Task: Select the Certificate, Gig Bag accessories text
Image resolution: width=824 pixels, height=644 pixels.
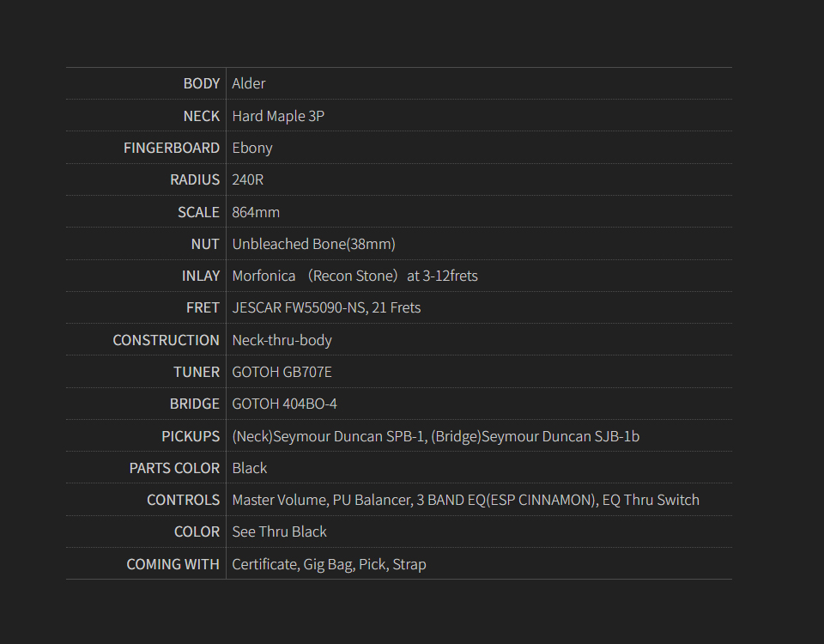Action: 329,564
